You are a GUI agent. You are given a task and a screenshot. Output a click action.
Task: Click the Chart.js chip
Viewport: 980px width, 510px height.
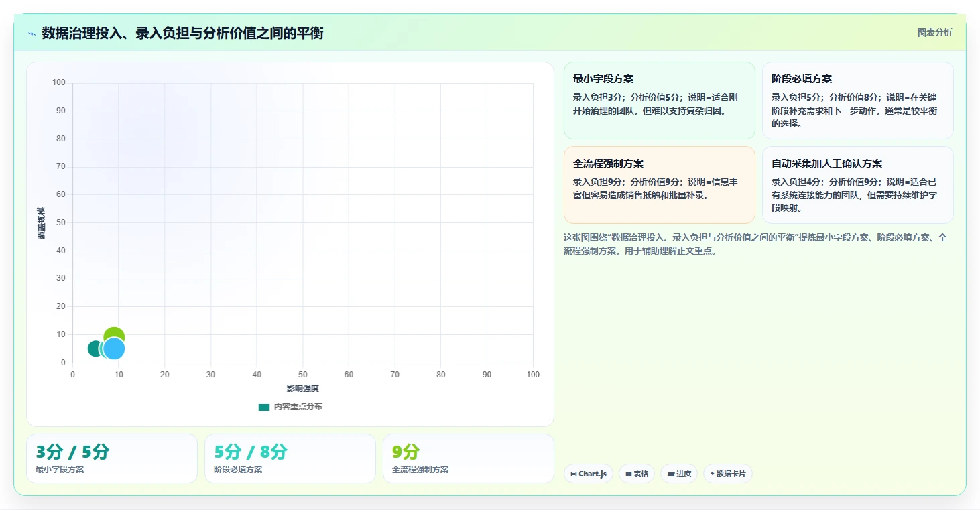(x=589, y=474)
